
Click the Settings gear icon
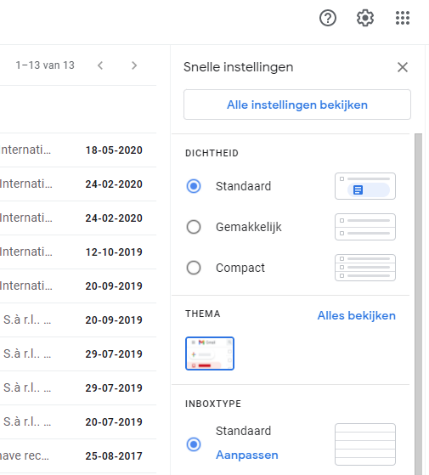tap(365, 18)
